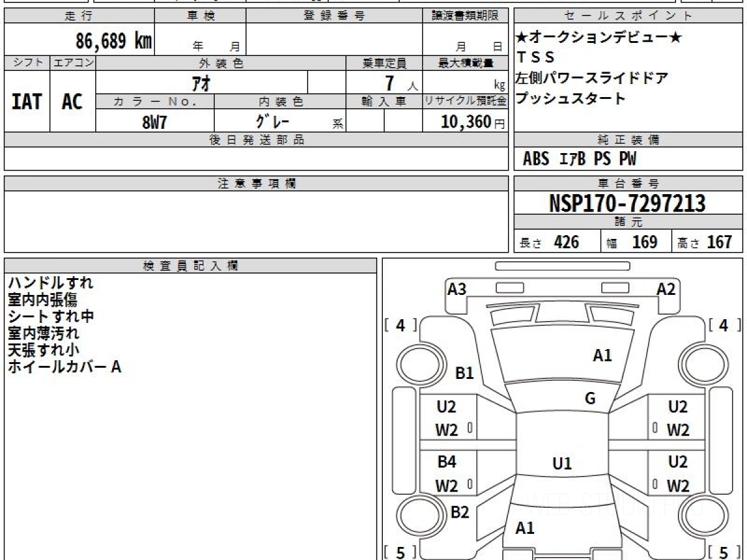This screenshot has height=560, width=747.
Task: Select the 純正装備 header
Action: click(x=629, y=140)
